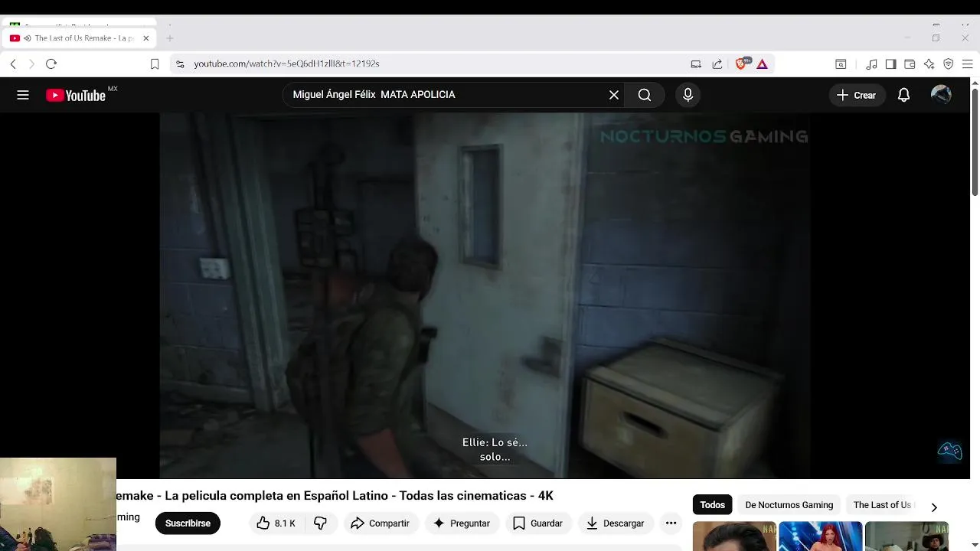Open the YouTube guide menu
The height and width of the screenshot is (551, 980).
pyautogui.click(x=23, y=95)
